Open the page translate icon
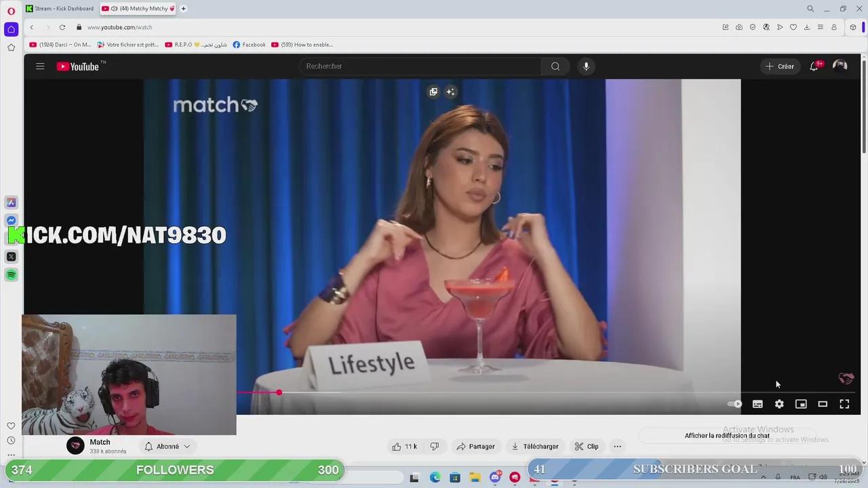Image resolution: width=868 pixels, height=488 pixels. (766, 27)
